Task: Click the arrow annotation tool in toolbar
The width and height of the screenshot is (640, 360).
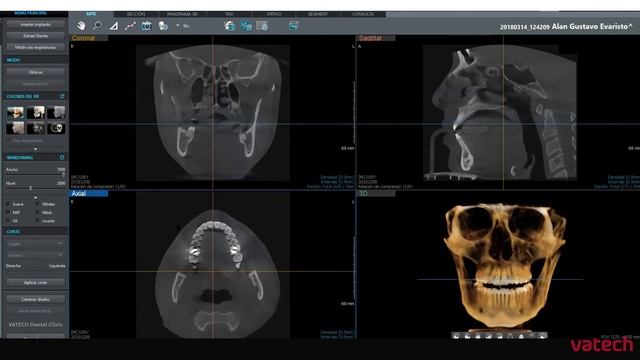Action: pos(182,26)
